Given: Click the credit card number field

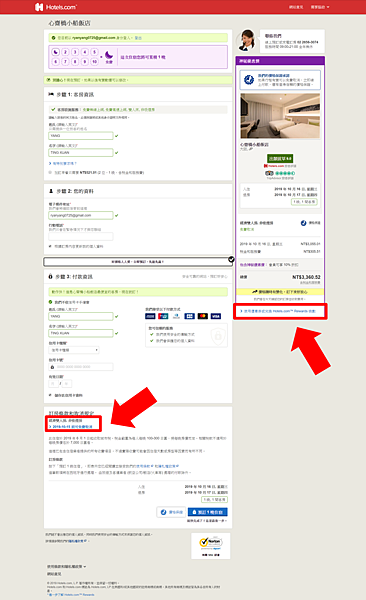Looking at the screenshot, I should point(81,367).
